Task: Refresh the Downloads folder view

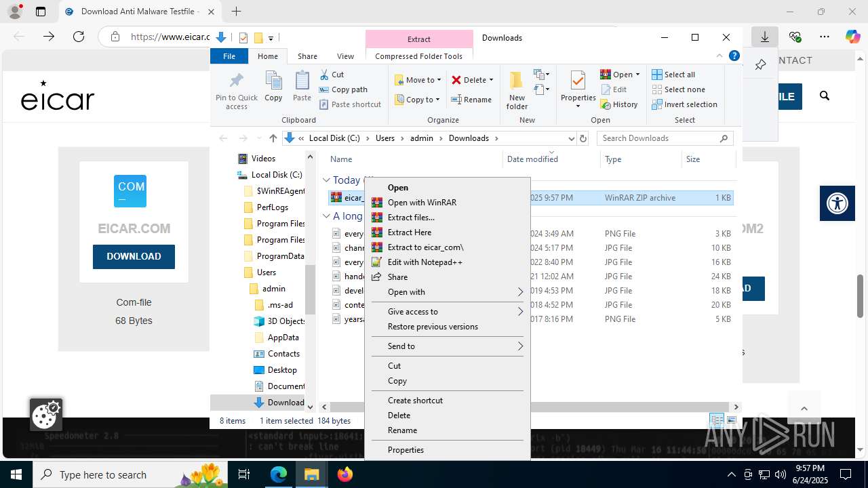Action: coord(583,138)
